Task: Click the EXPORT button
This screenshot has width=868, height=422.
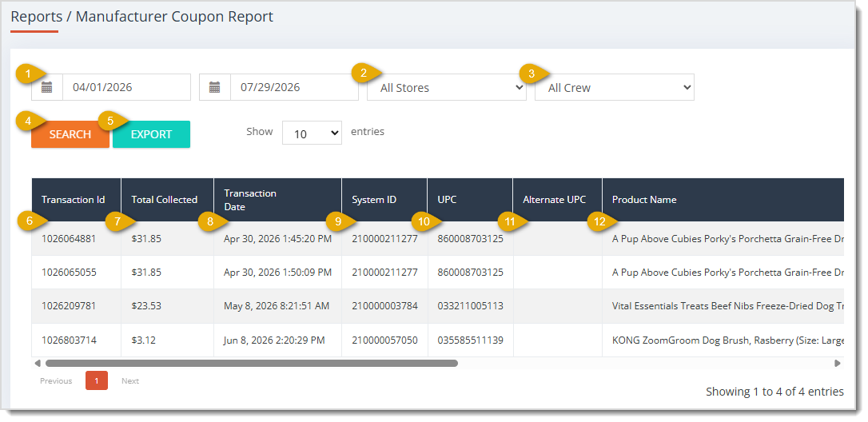Action: [x=152, y=134]
